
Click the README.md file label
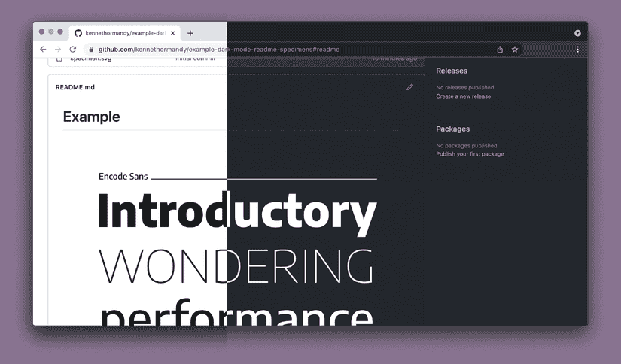point(75,87)
